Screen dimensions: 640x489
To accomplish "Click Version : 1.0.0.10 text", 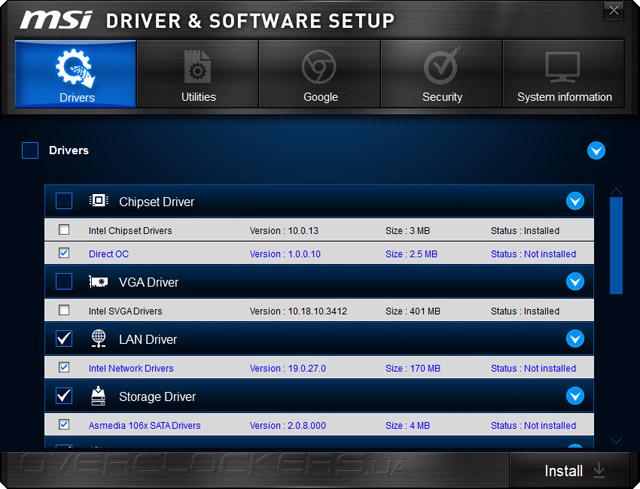I will (285, 254).
